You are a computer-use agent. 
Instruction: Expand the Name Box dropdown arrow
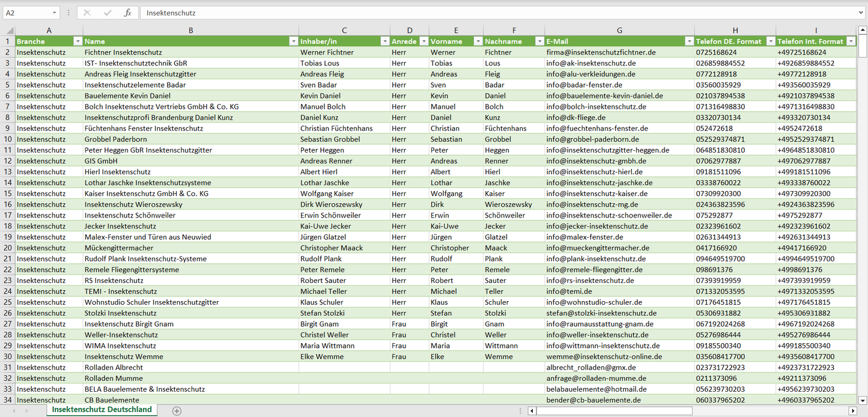(x=54, y=13)
